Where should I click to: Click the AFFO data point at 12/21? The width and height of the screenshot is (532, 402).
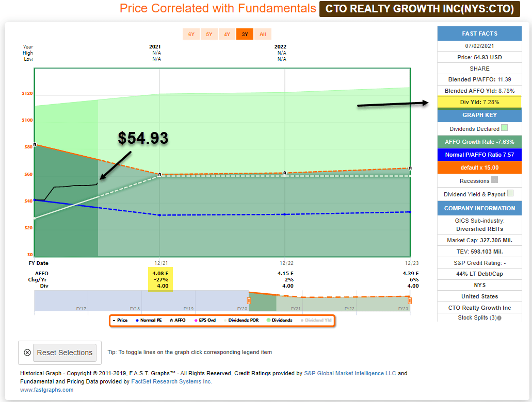pyautogui.click(x=160, y=174)
